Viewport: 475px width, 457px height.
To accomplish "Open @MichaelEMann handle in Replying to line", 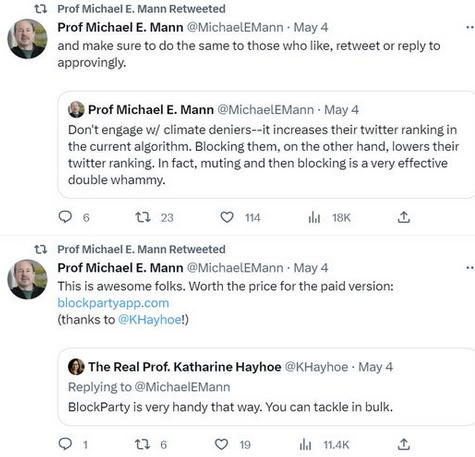I will point(182,387).
